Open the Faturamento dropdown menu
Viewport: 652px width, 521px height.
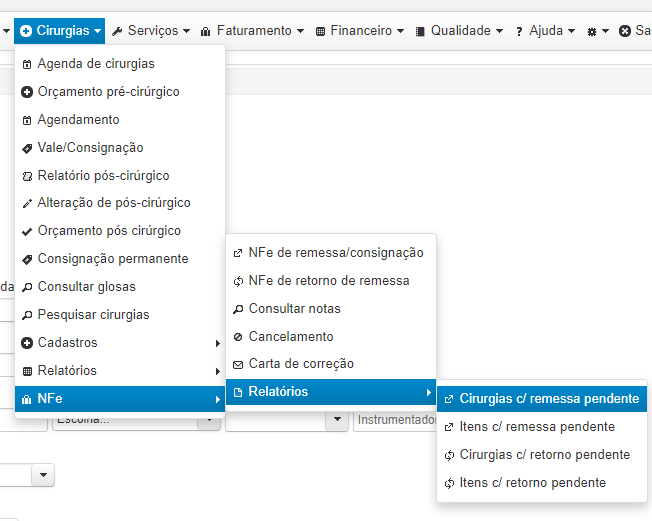252,31
